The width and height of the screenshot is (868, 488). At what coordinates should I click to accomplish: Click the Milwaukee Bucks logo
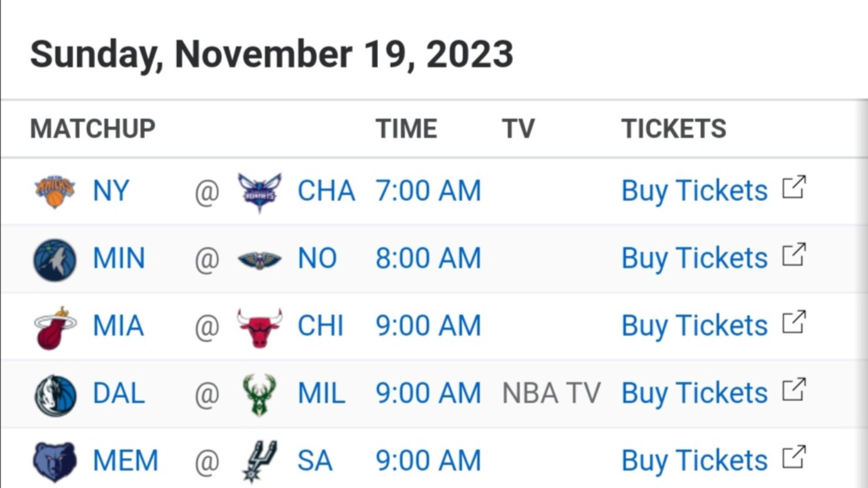(259, 394)
